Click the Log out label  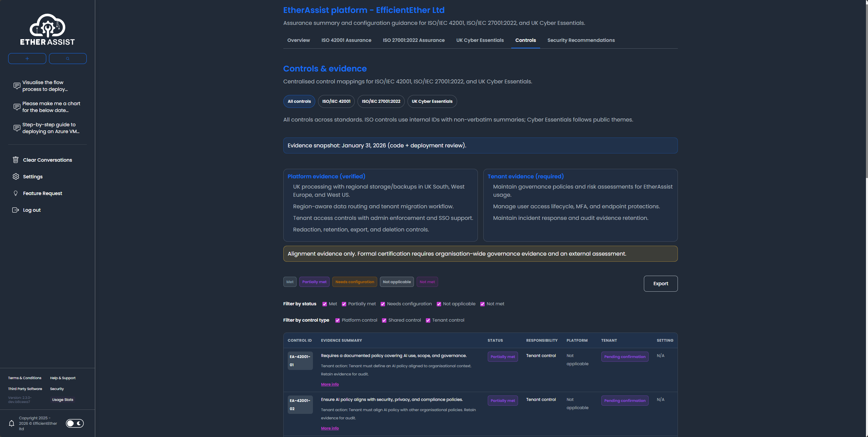(32, 210)
